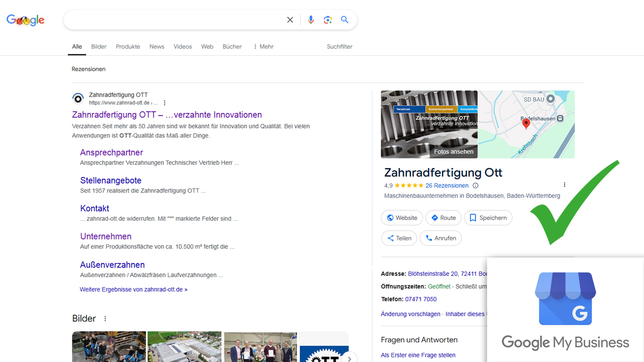Image resolution: width=644 pixels, height=362 pixels.
Task: Open the Stellenangebote sitelink
Action: point(111,180)
